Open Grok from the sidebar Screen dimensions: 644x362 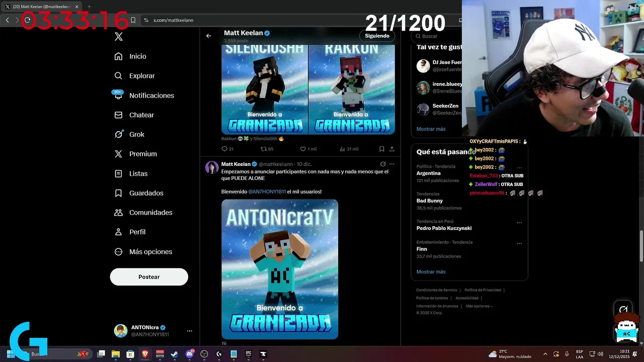tap(129, 134)
